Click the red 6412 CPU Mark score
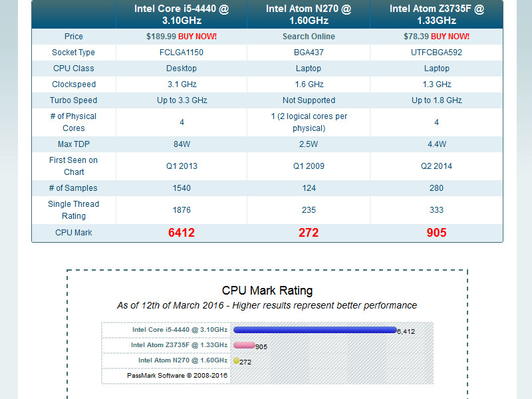 coord(182,233)
